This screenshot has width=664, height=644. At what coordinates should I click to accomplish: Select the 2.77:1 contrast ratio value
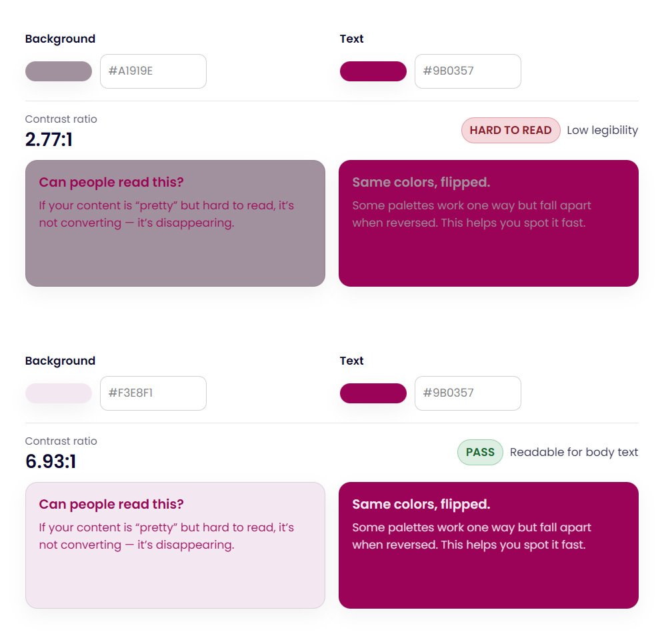point(49,139)
